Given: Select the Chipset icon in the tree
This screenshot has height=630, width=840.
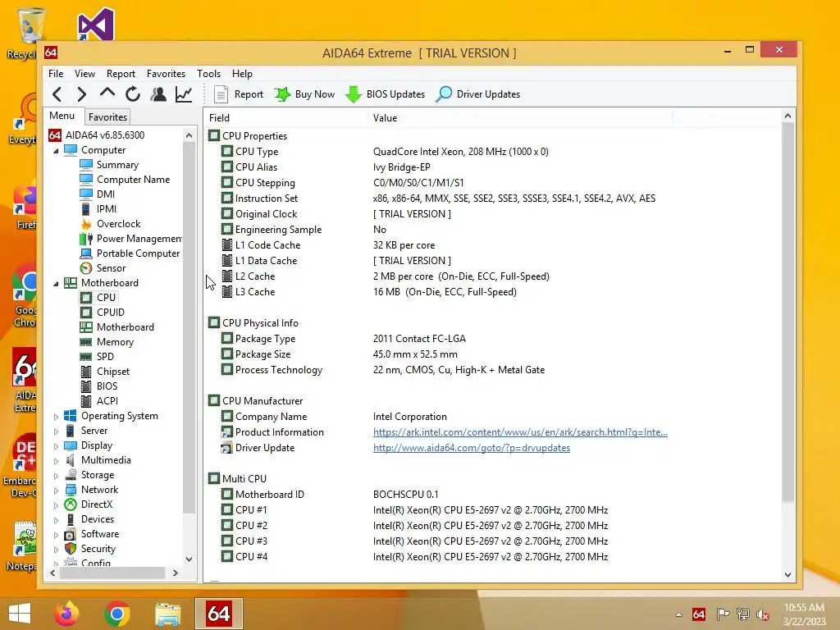Looking at the screenshot, I should (x=85, y=372).
